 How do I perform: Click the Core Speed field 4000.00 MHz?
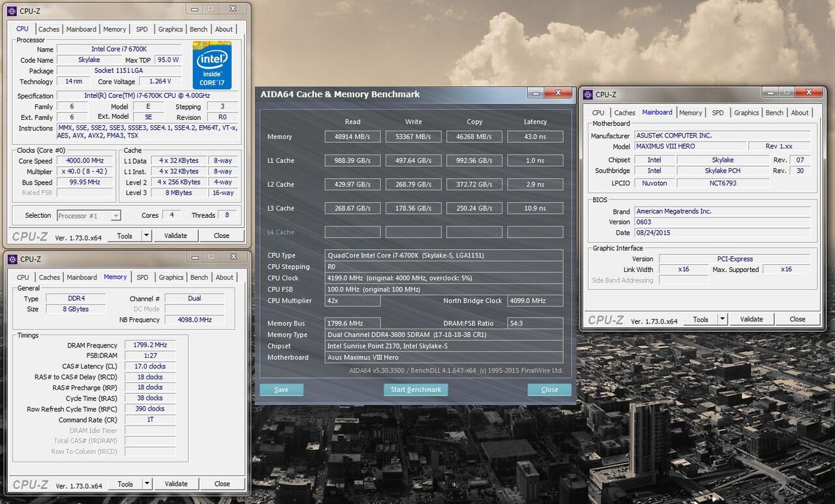point(86,161)
